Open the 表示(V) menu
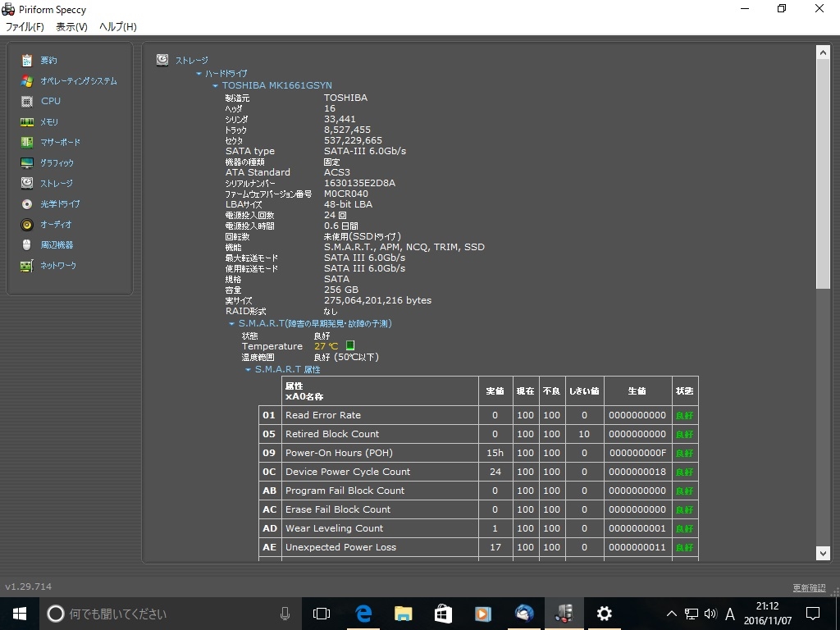 (x=71, y=27)
